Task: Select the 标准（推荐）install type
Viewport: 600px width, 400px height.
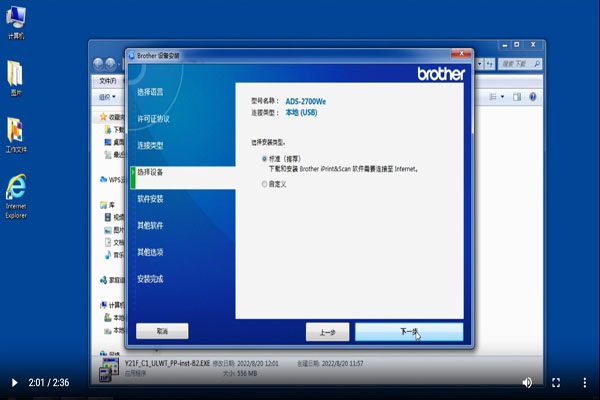Action: tap(264, 158)
